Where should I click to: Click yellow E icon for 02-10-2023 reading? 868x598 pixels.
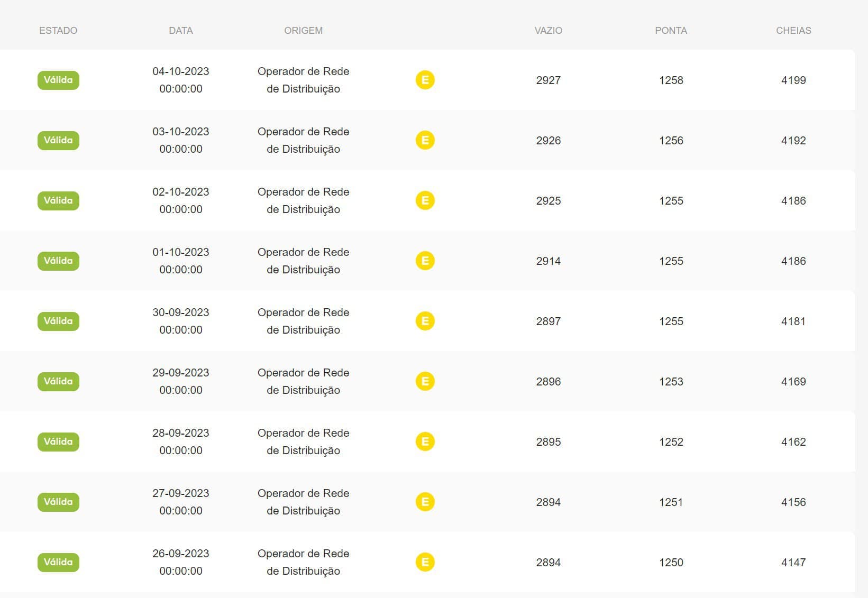tap(425, 200)
